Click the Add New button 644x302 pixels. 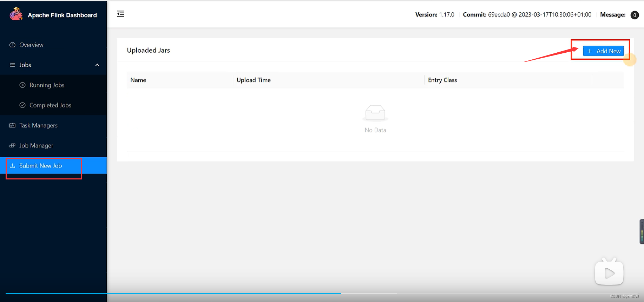point(603,51)
